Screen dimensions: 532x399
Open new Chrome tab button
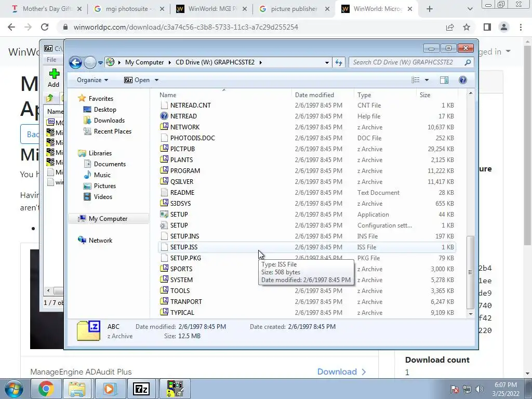(x=429, y=9)
